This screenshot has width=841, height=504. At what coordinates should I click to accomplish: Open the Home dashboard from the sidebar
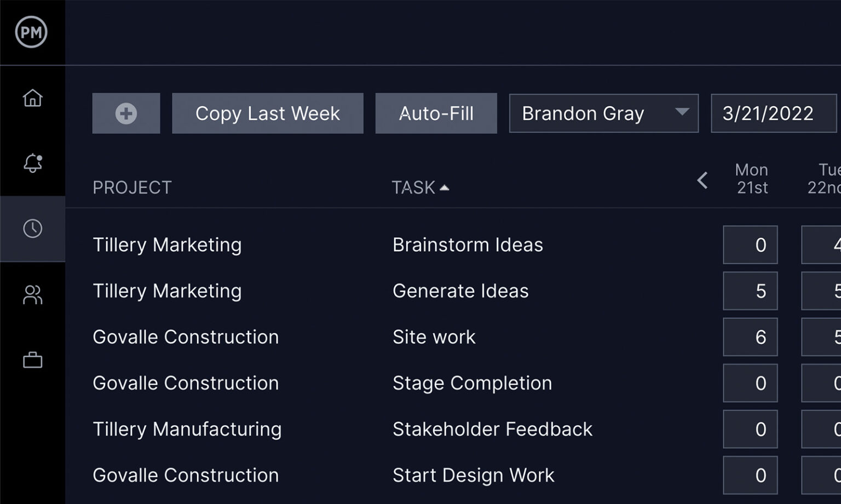32,99
